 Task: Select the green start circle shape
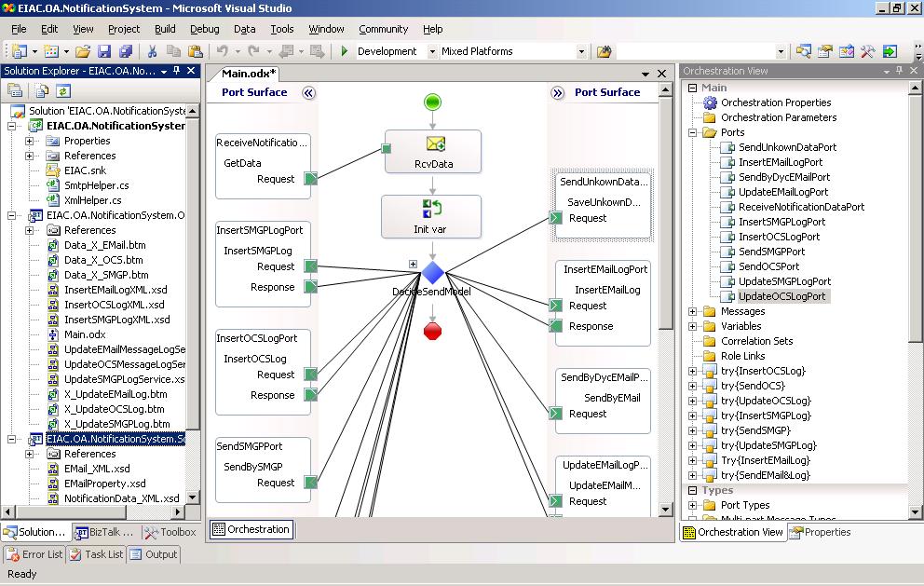coord(432,102)
